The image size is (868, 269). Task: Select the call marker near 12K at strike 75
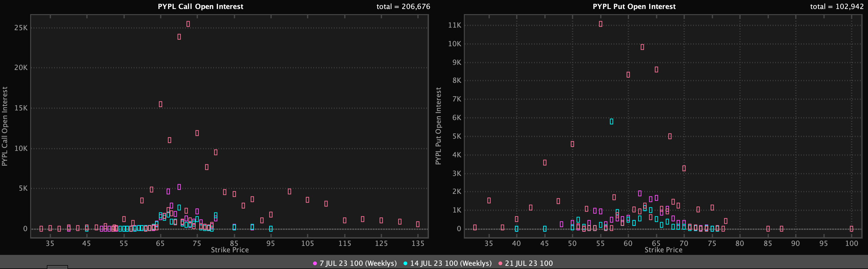pos(197,133)
